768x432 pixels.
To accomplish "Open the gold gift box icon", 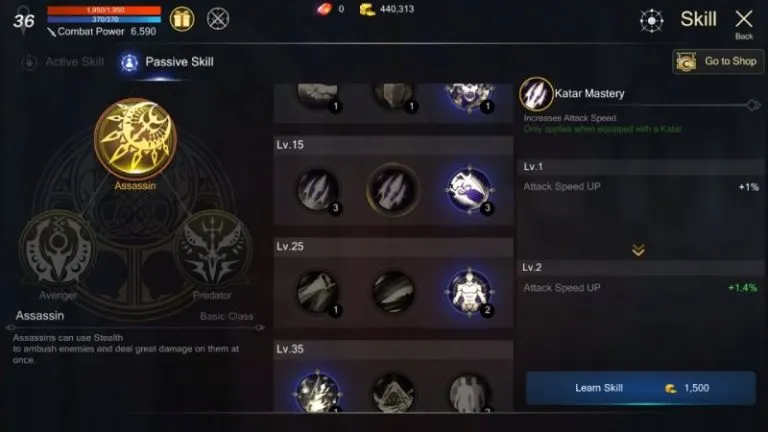I will 182,19.
